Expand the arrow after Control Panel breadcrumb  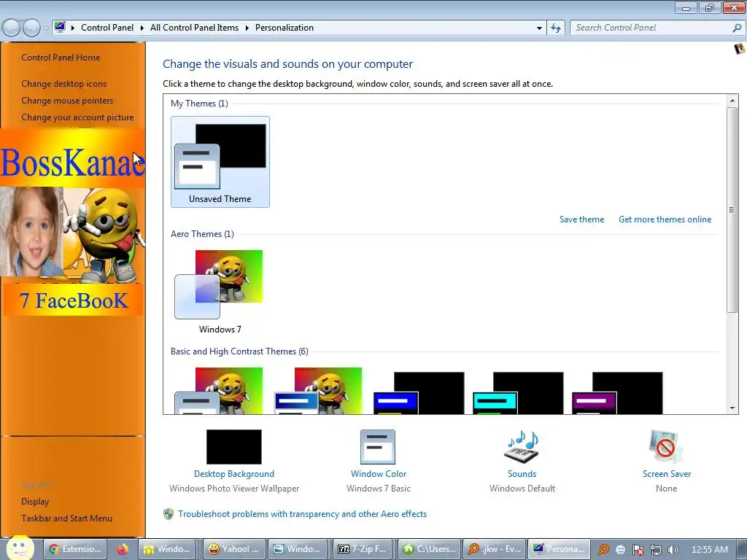pos(142,28)
